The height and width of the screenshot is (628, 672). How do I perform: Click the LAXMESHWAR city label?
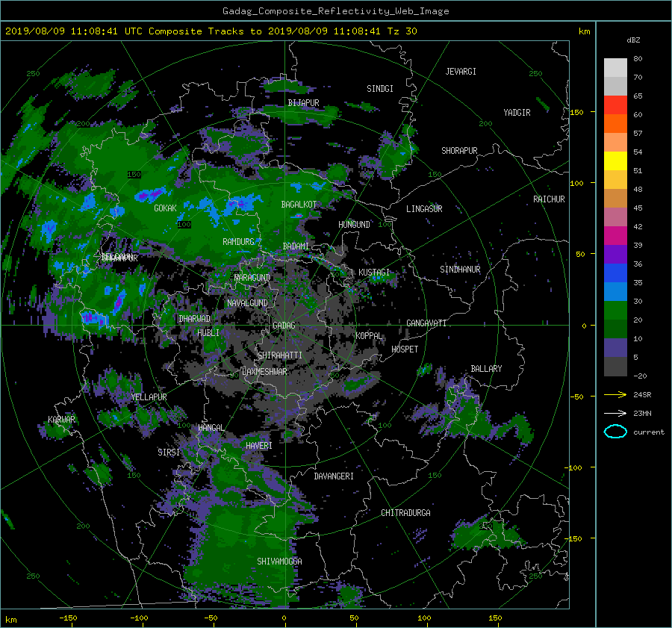(264, 372)
